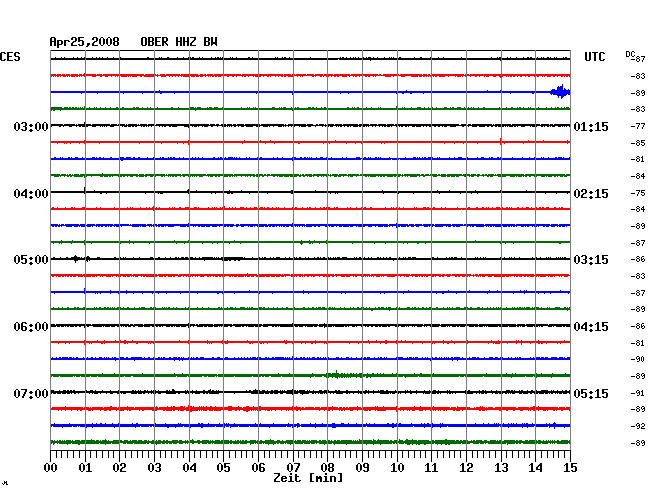The width and height of the screenshot is (650, 494).
Task: Click minute tick label 14
Action: [x=536, y=468]
